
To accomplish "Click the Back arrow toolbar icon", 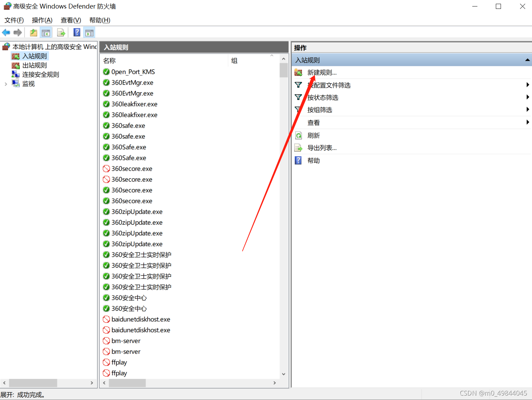I will pos(6,33).
